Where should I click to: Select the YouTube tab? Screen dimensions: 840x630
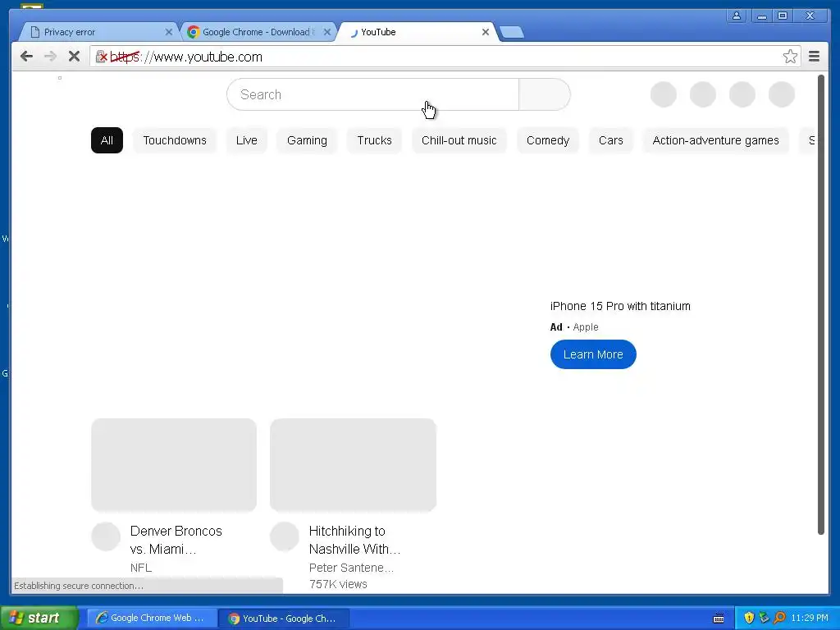[x=418, y=32]
